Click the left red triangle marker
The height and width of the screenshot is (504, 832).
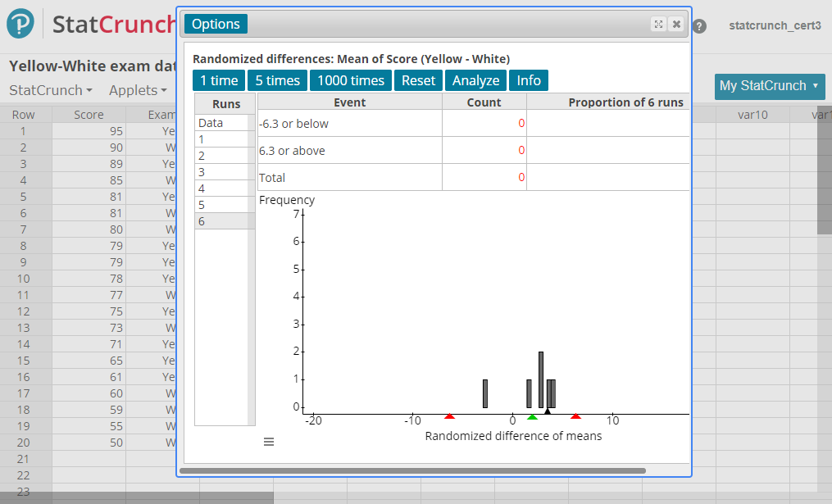click(448, 417)
